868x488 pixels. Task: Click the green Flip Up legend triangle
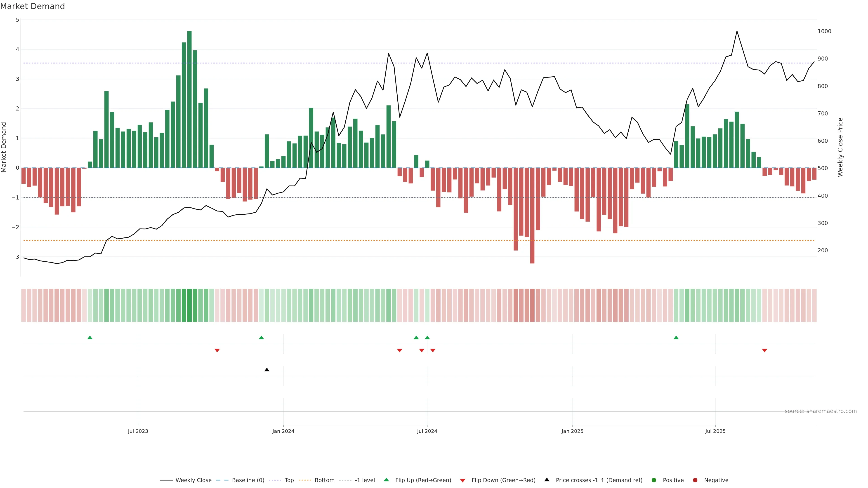tap(386, 480)
